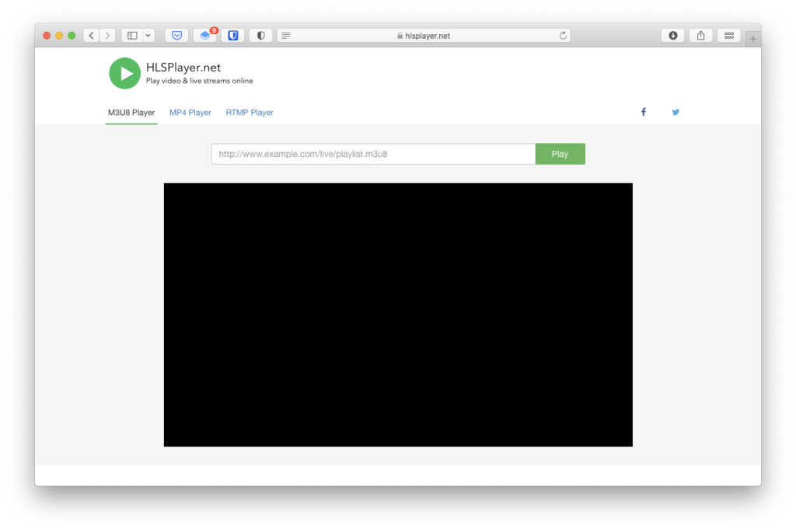Show the tab overview grid icon

click(x=729, y=36)
